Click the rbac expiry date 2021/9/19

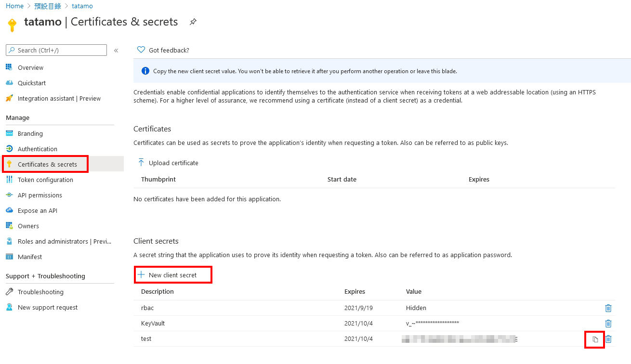tap(358, 308)
